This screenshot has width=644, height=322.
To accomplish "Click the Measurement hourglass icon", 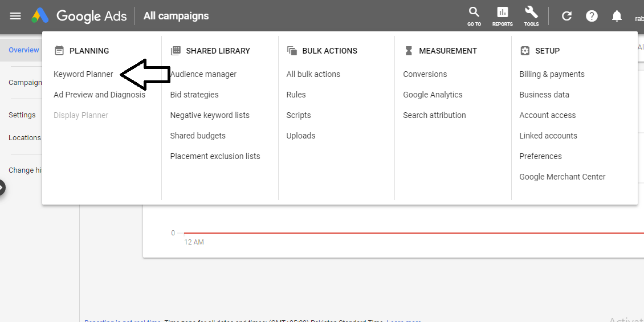I will pyautogui.click(x=409, y=51).
